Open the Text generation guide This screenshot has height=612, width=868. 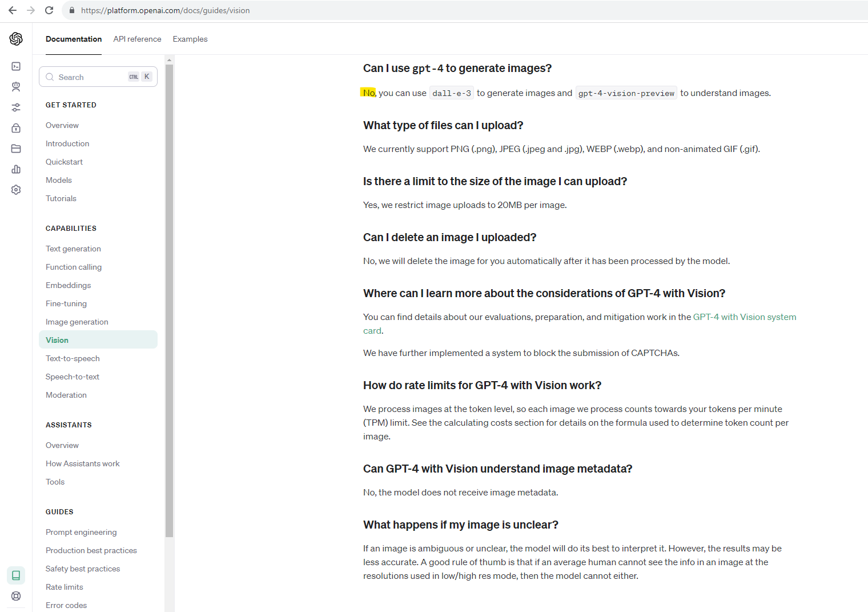coord(73,249)
